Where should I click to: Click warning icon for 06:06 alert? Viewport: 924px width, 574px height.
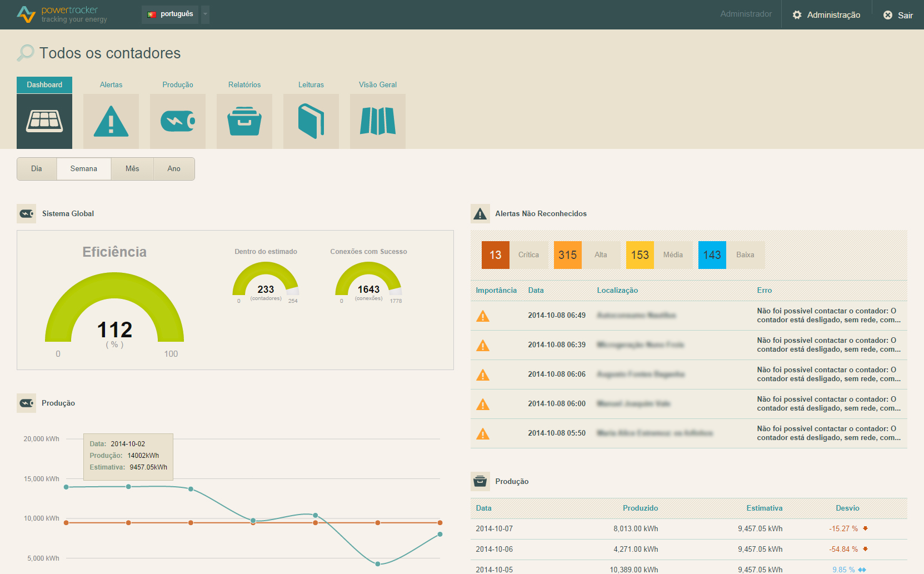click(483, 375)
